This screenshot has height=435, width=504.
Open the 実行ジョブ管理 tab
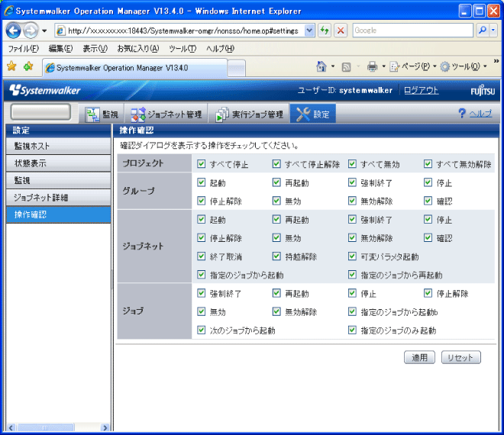coord(249,114)
